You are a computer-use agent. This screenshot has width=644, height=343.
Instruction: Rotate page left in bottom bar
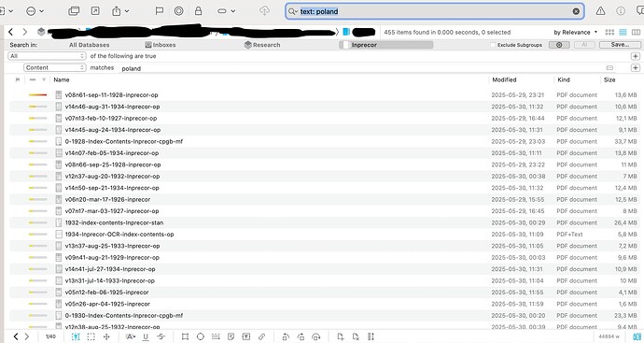pyautogui.click(x=286, y=336)
